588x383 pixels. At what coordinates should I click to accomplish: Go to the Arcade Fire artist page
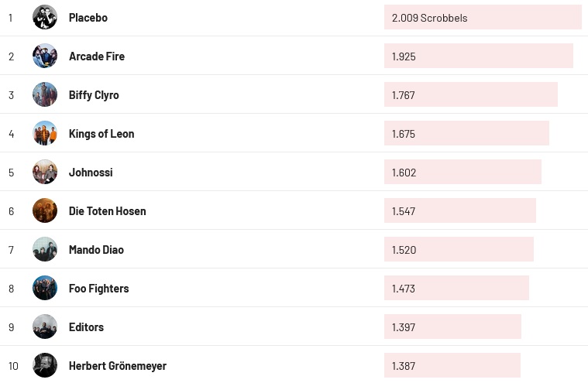point(96,56)
